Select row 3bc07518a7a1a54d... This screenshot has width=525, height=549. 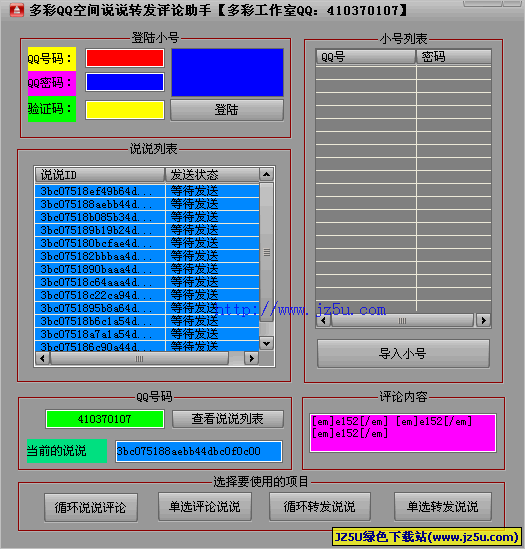[147, 334]
